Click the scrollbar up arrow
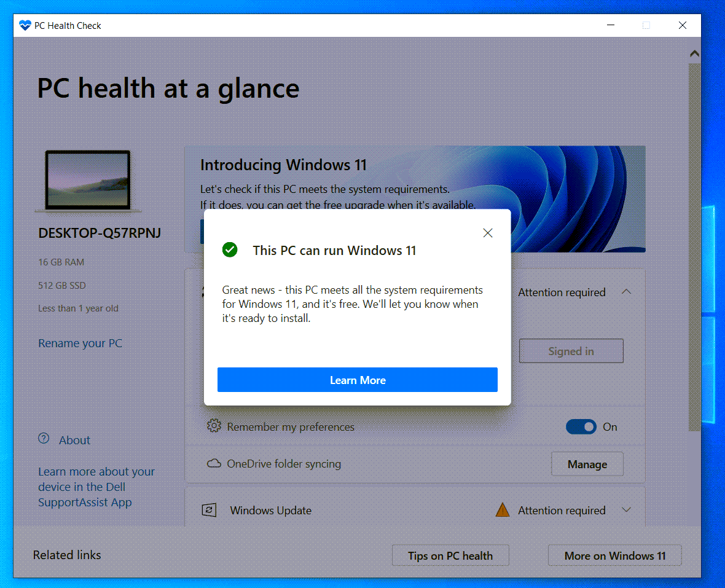The image size is (725, 588). click(694, 54)
